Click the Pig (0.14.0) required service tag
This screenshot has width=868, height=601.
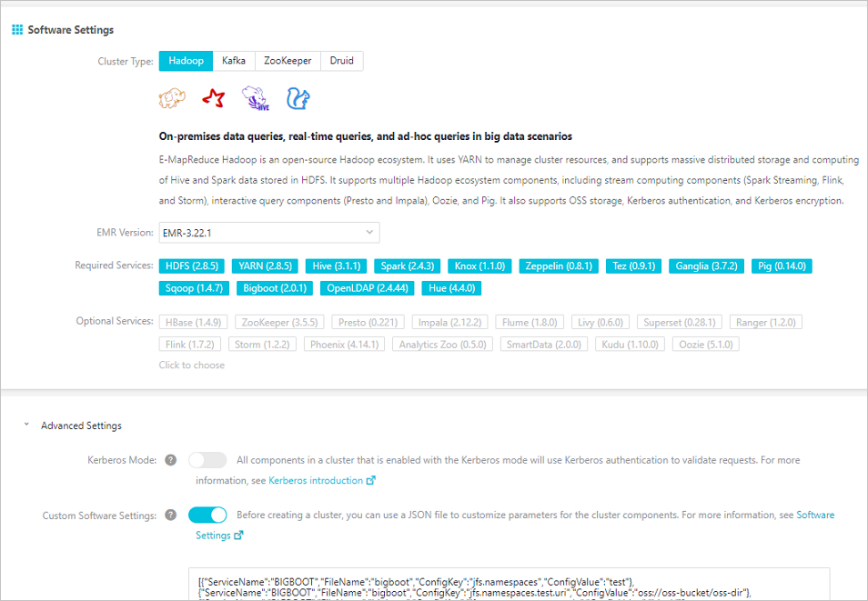tap(782, 266)
